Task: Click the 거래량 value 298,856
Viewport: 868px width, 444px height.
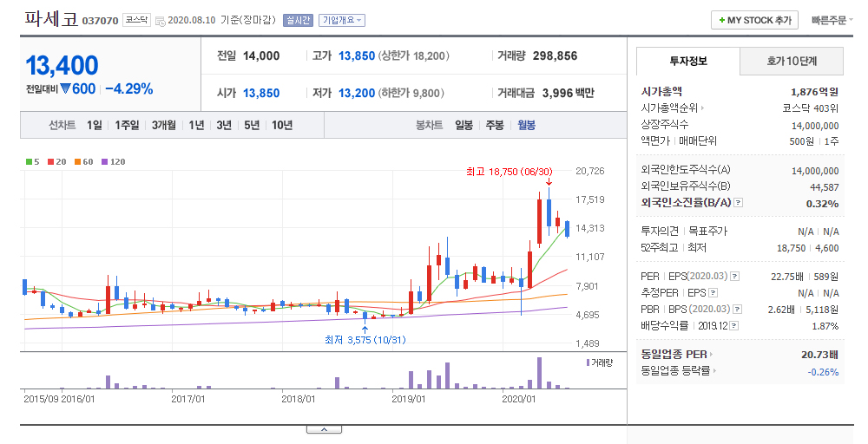Action: tap(555, 55)
